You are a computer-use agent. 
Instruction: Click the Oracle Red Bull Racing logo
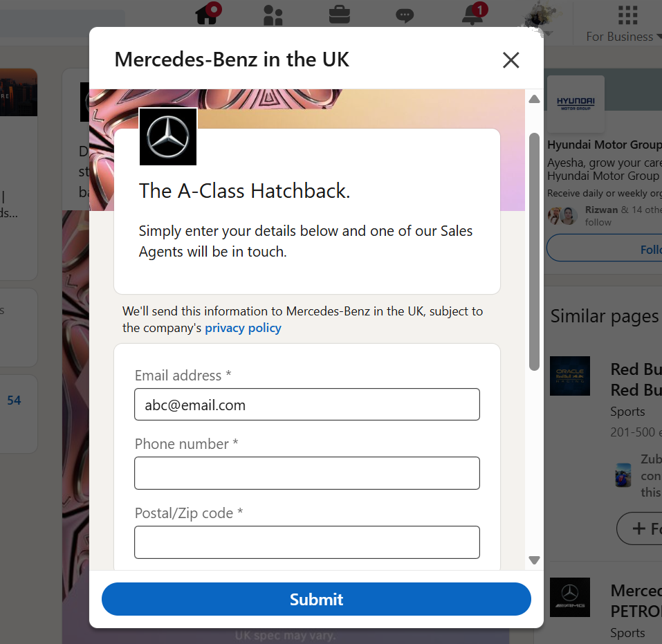point(570,376)
